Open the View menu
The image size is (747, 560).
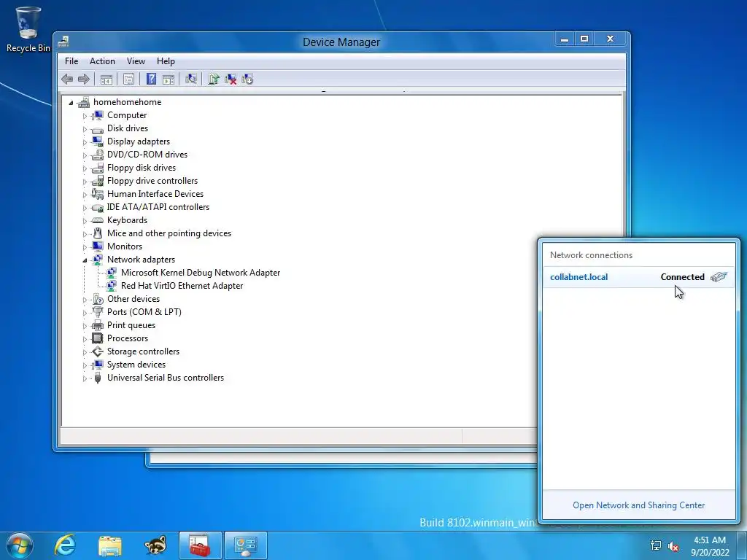coord(136,61)
